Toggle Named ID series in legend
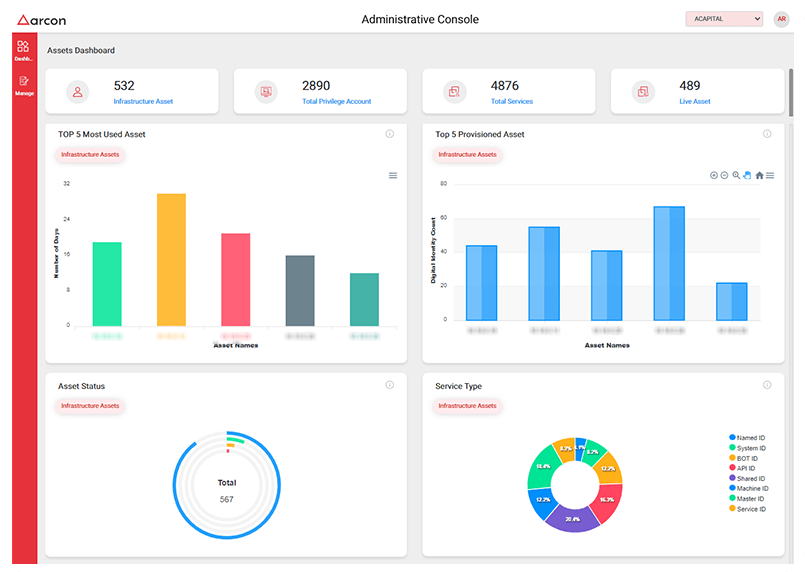Viewport: 805px width, 572px height. [x=751, y=437]
